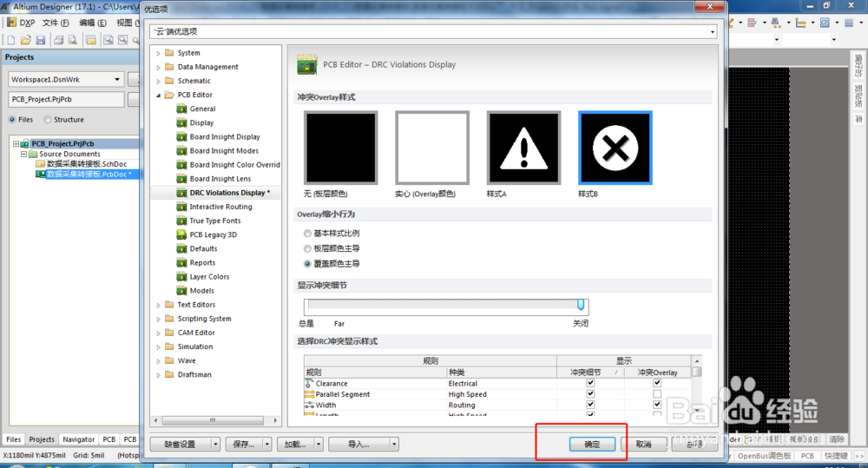Open Board Insight Modes page
This screenshot has height=468, width=868.
224,151
